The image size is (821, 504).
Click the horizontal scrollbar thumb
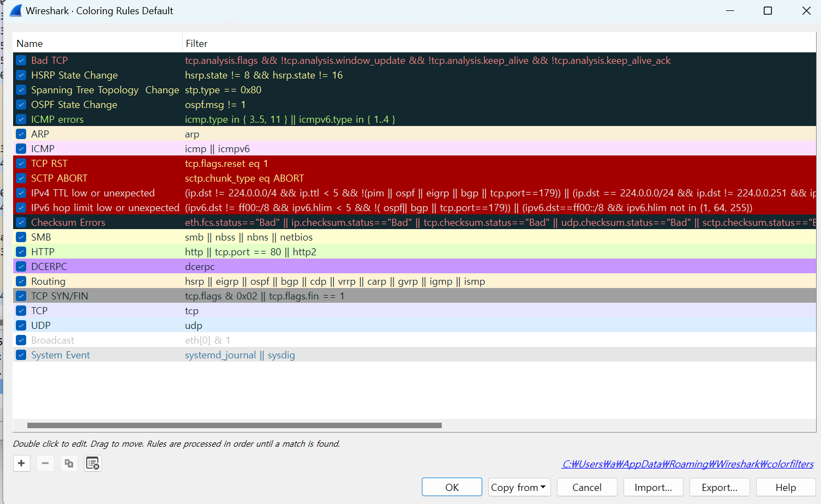point(235,425)
